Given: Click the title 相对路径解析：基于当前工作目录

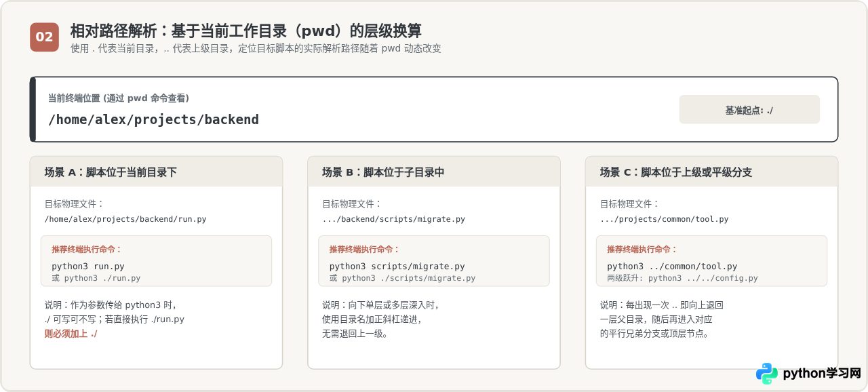Looking at the screenshot, I should pos(245,31).
